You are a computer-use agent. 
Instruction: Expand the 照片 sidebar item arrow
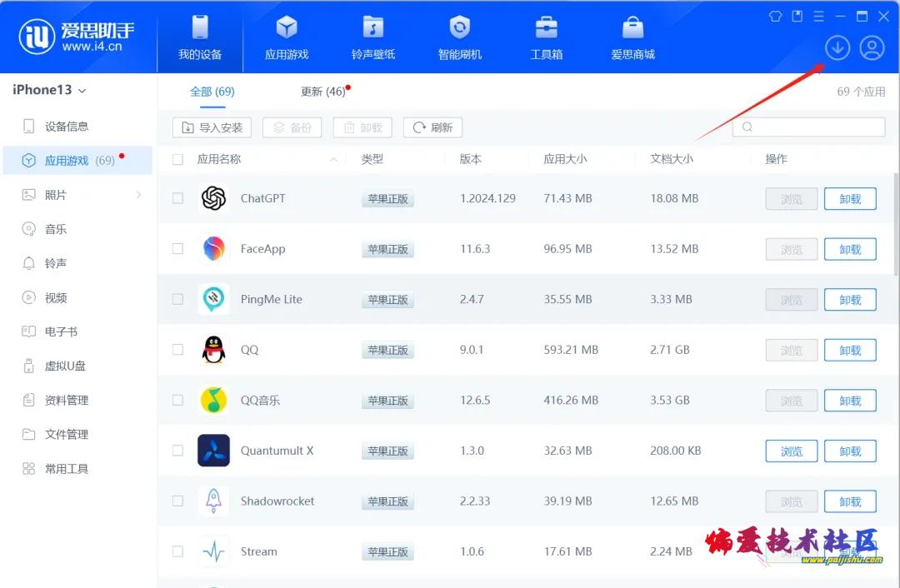[139, 195]
